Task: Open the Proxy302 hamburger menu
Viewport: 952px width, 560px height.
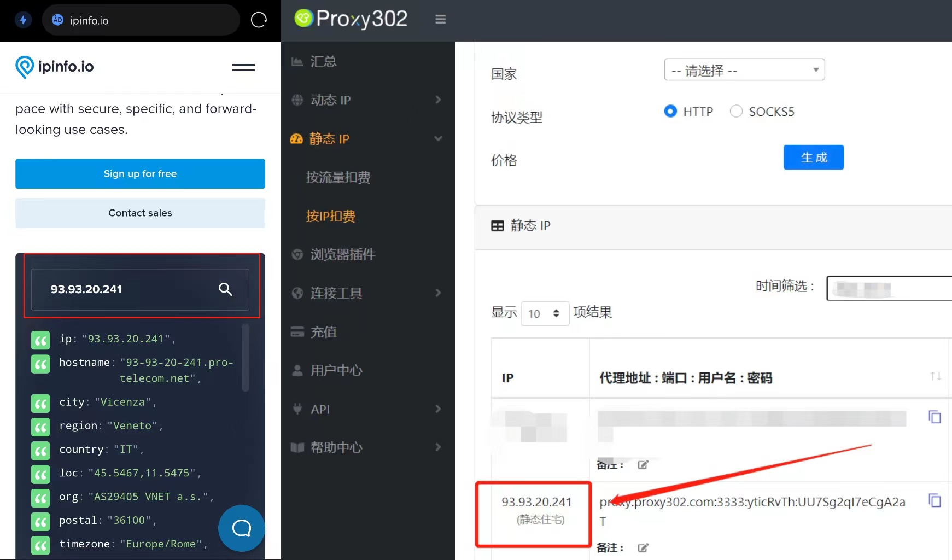Action: point(440,19)
